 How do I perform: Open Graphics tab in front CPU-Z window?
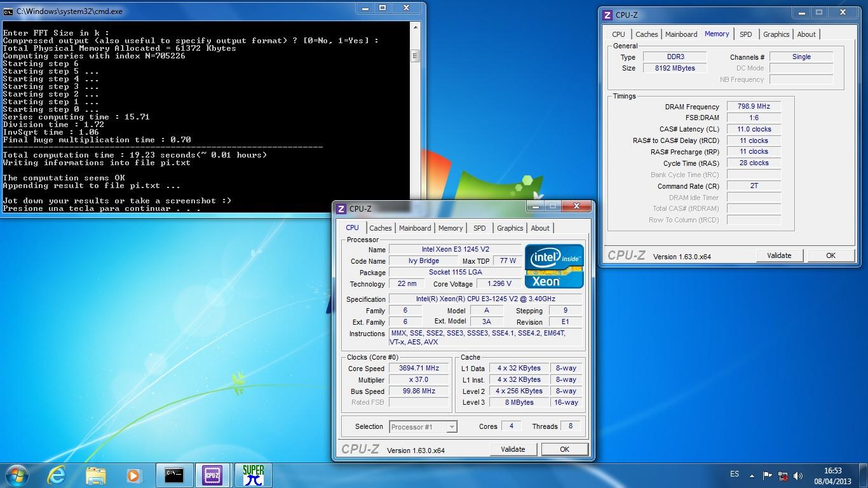click(510, 228)
